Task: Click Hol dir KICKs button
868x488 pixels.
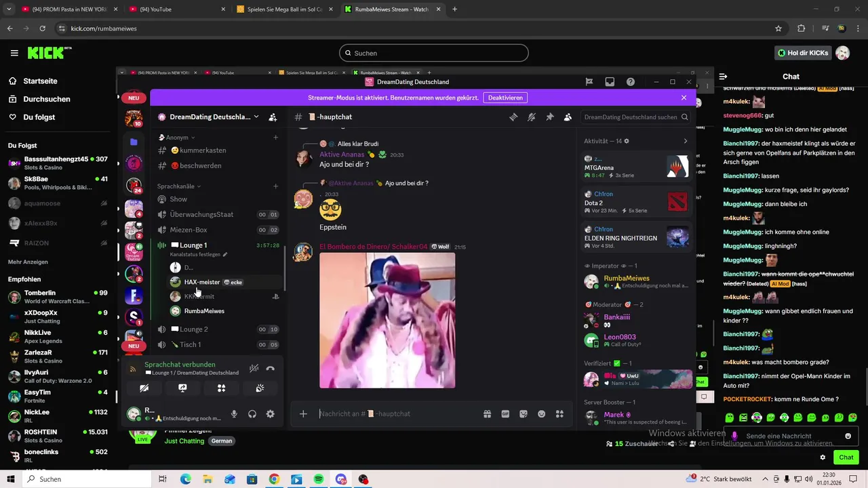Action: 803,53
